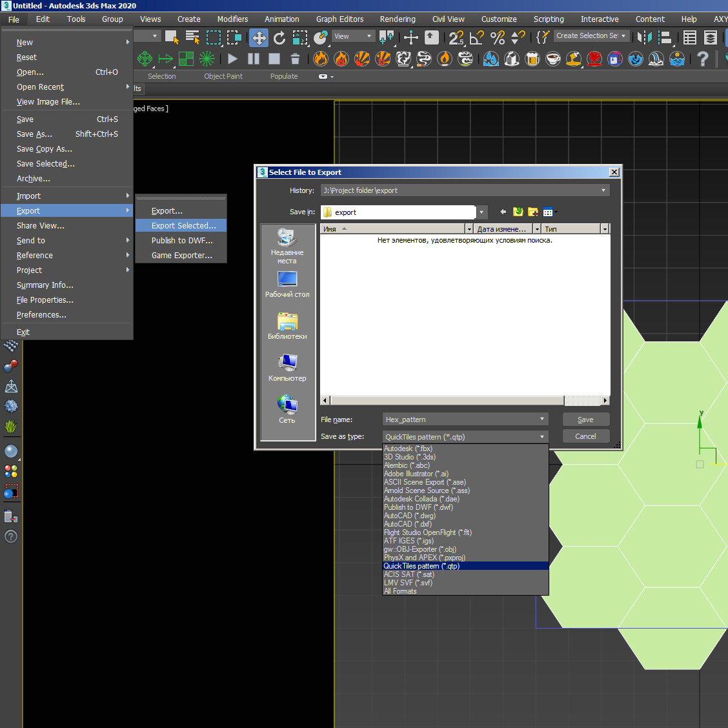728x728 pixels.
Task: Click the question mark help icon in sidebar
Action: click(x=11, y=536)
